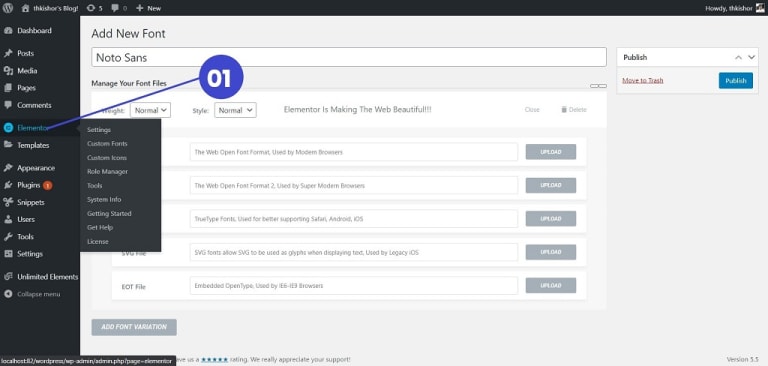The image size is (768, 366).
Task: Click the Plugins plug icon
Action: tap(8, 185)
